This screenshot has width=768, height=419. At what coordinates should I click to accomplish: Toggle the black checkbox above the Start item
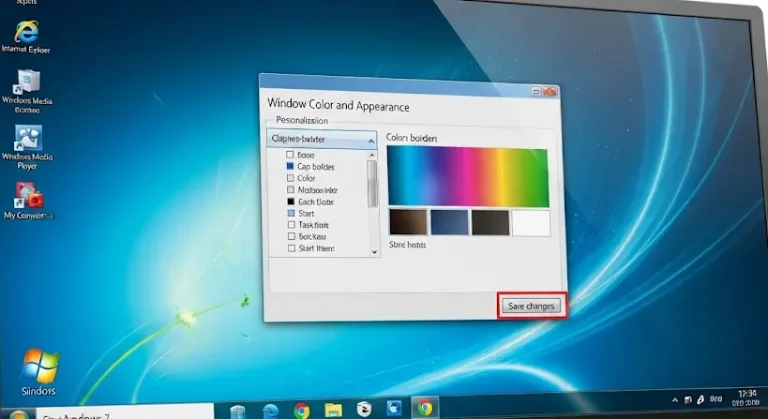point(291,201)
